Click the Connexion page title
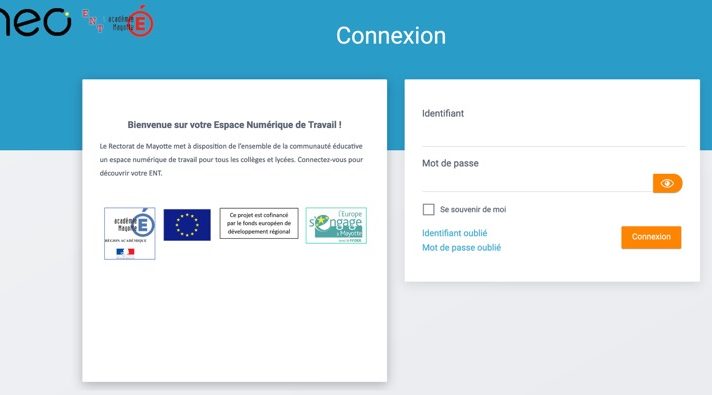The width and height of the screenshot is (712, 395). [391, 35]
